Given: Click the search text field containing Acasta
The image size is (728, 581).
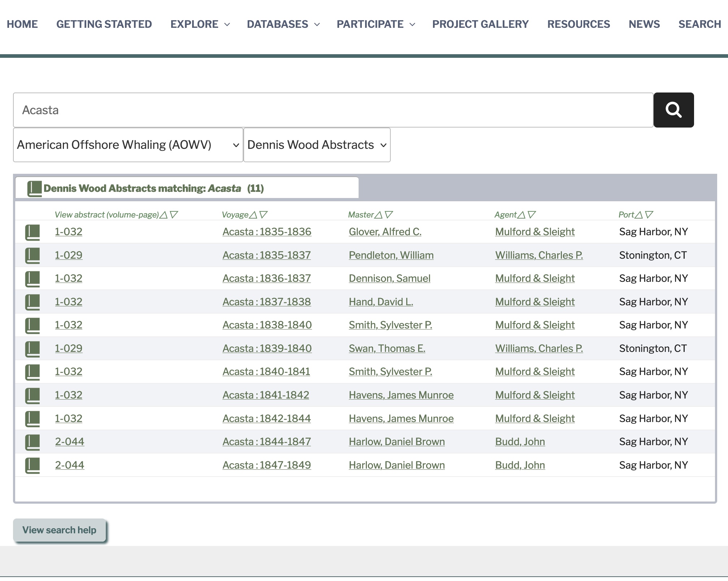Looking at the screenshot, I should 333,110.
